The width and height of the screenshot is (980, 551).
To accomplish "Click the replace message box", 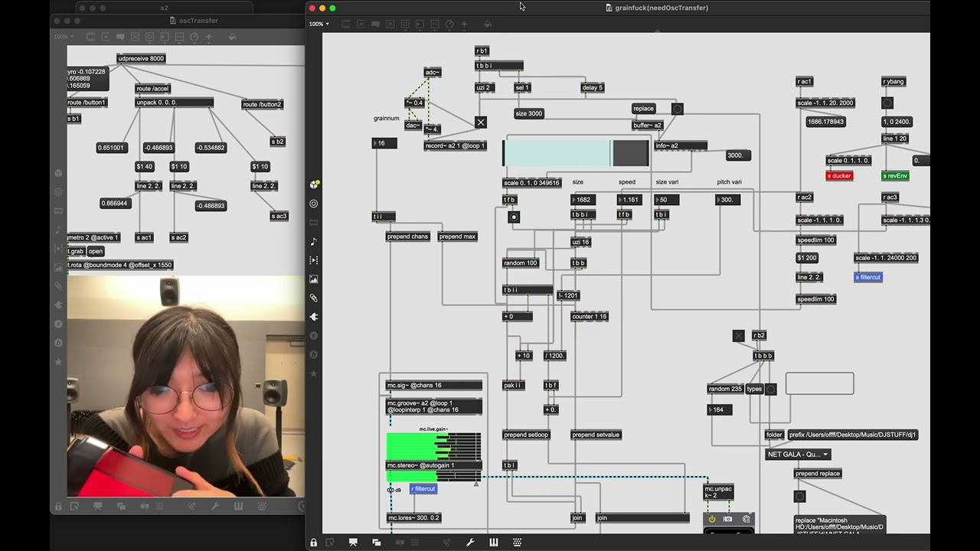I will point(644,109).
